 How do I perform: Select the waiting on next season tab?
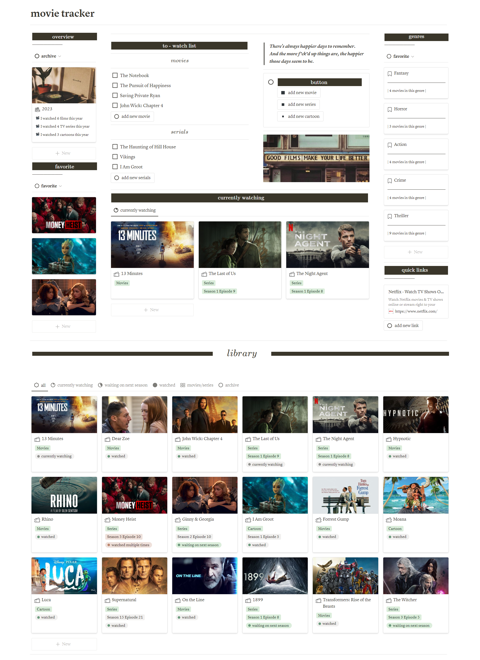[123, 385]
